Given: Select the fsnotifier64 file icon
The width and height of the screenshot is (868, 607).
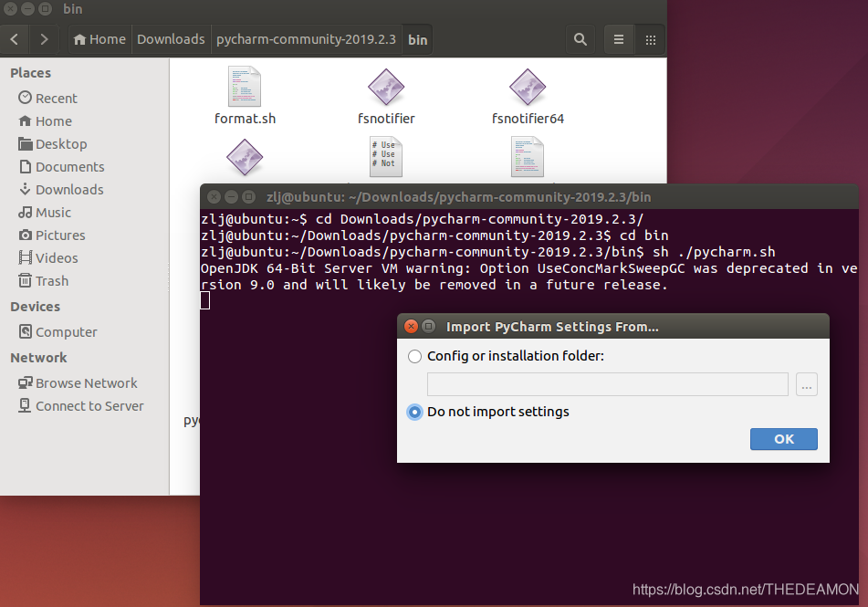Looking at the screenshot, I should [x=528, y=87].
